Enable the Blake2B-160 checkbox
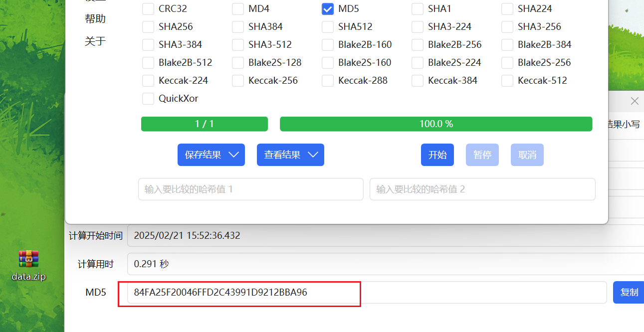The width and height of the screenshot is (644, 332). pos(328,45)
